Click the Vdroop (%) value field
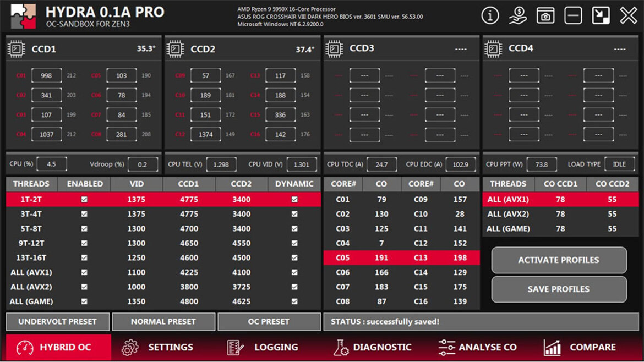 143,164
